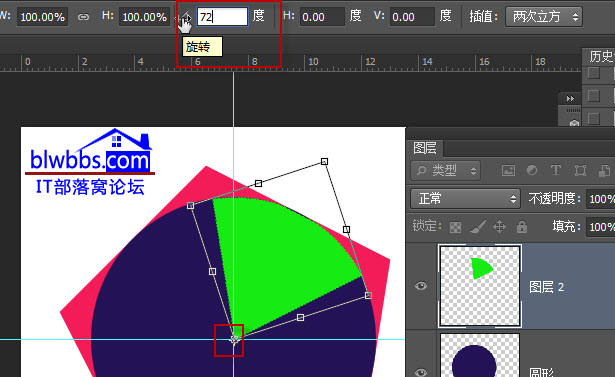Click the 插值 label in the options bar
Image resolution: width=615 pixels, height=377 pixels.
point(483,16)
